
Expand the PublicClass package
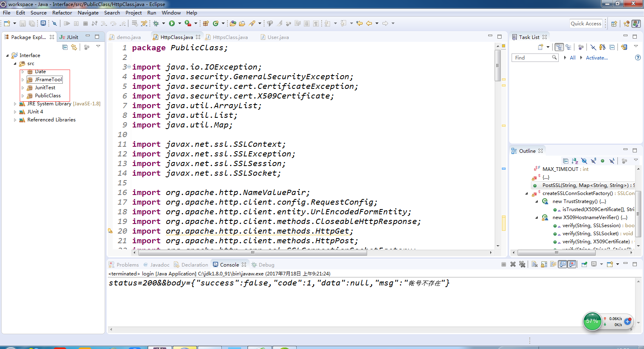pos(23,96)
